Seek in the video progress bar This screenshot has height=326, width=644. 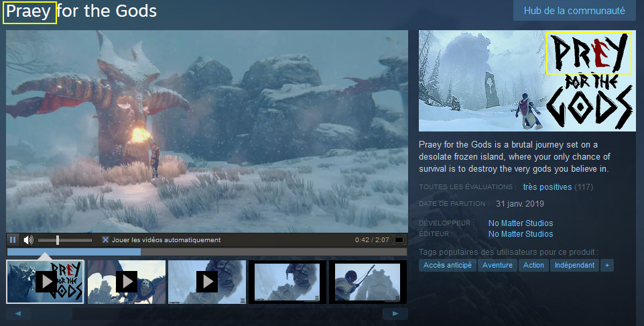click(x=207, y=252)
